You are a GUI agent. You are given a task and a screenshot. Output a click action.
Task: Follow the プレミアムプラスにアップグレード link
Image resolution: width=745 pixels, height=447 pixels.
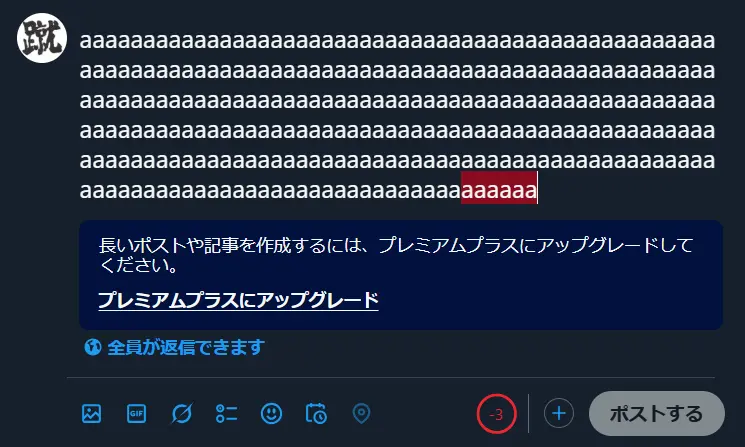point(239,300)
